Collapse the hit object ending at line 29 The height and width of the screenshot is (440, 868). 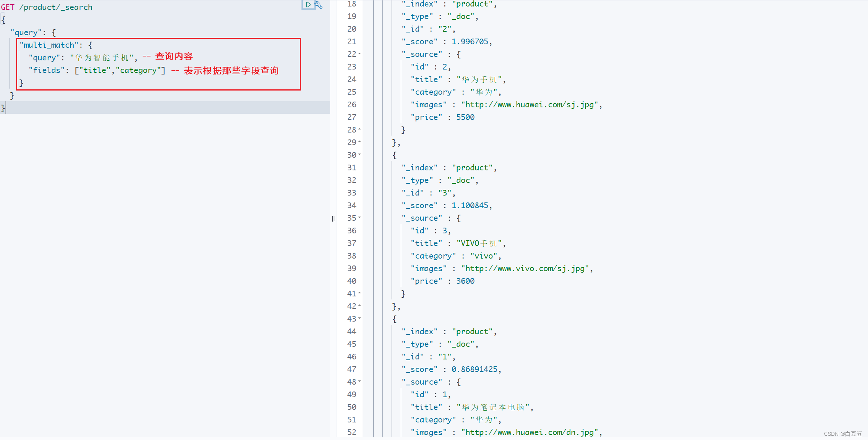[360, 142]
